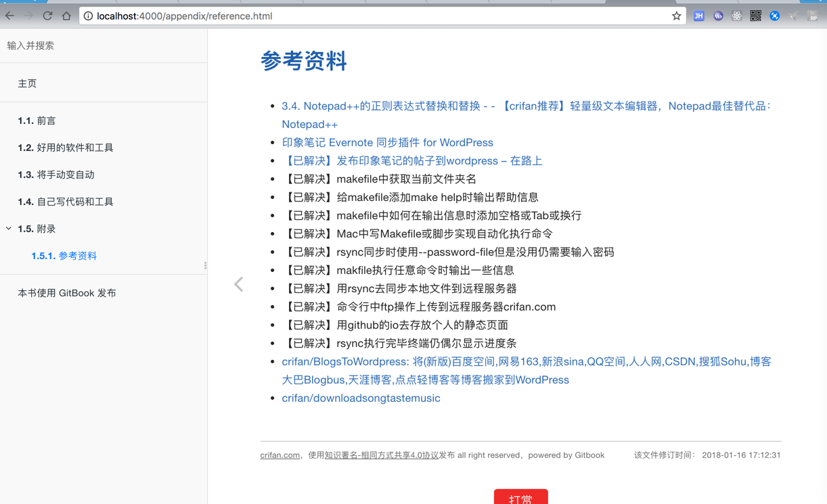This screenshot has width=827, height=504.
Task: Open the Ws extension icon
Action: click(x=718, y=16)
